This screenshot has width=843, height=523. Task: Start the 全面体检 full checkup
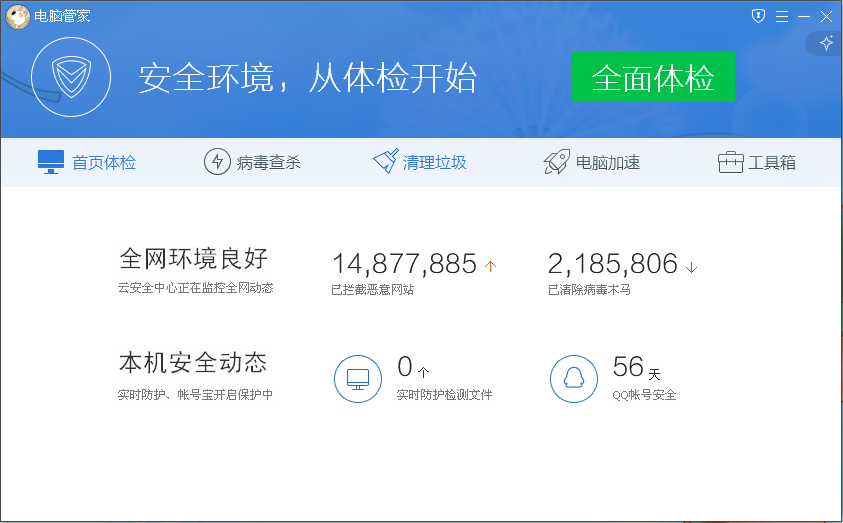pos(653,78)
